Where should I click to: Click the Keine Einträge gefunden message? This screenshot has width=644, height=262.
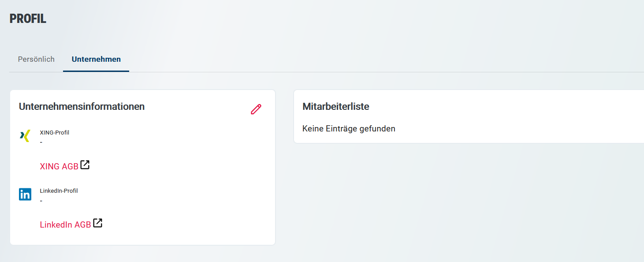[348, 128]
